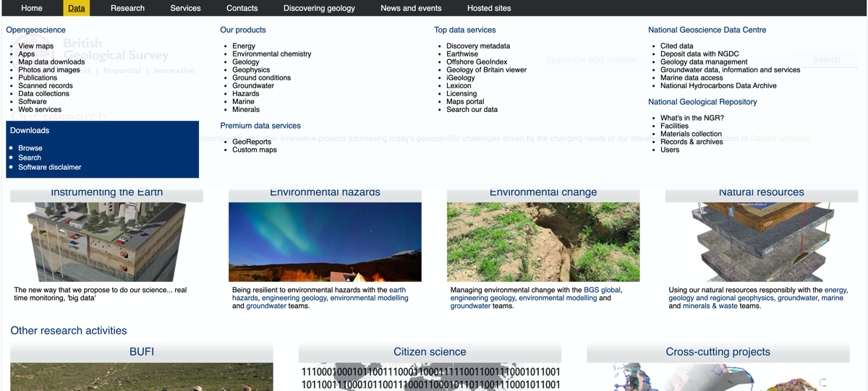Open the Research menu in navigation bar
This screenshot has width=868, height=391.
click(127, 8)
